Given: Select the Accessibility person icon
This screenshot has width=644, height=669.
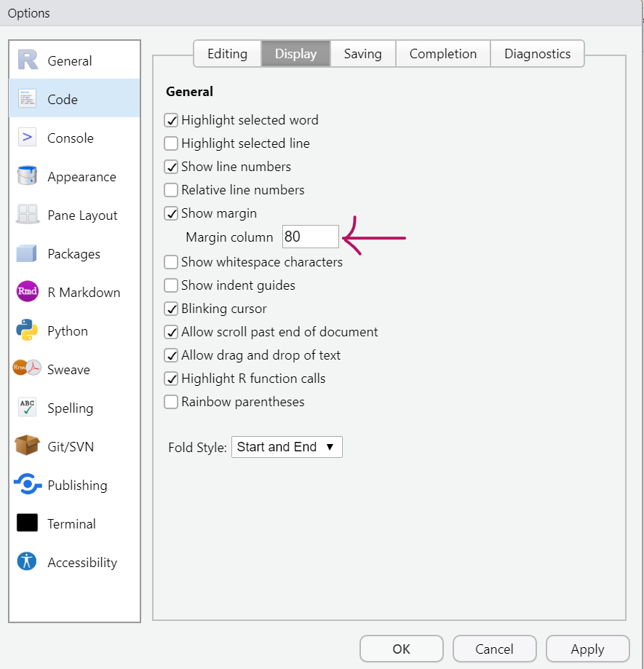Looking at the screenshot, I should tap(28, 562).
